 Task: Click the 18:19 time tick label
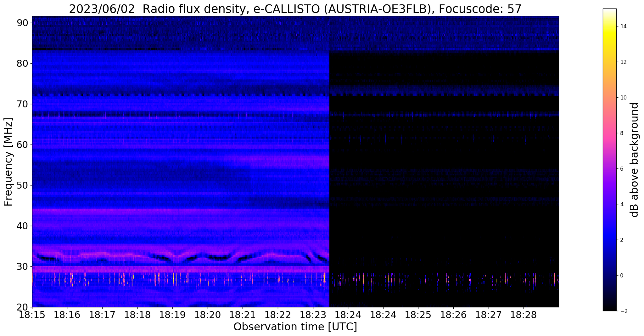[172, 315]
